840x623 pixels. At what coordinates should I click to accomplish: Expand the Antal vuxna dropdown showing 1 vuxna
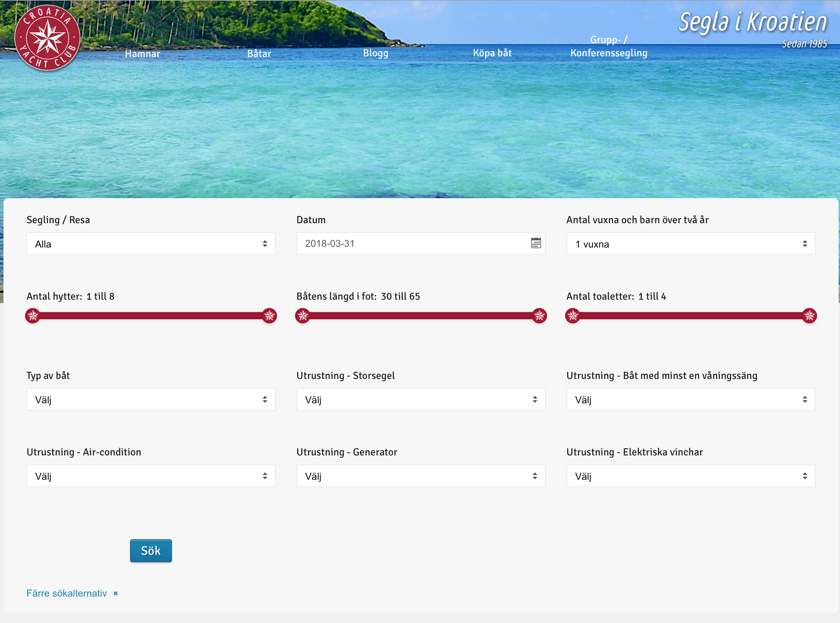[x=690, y=244]
